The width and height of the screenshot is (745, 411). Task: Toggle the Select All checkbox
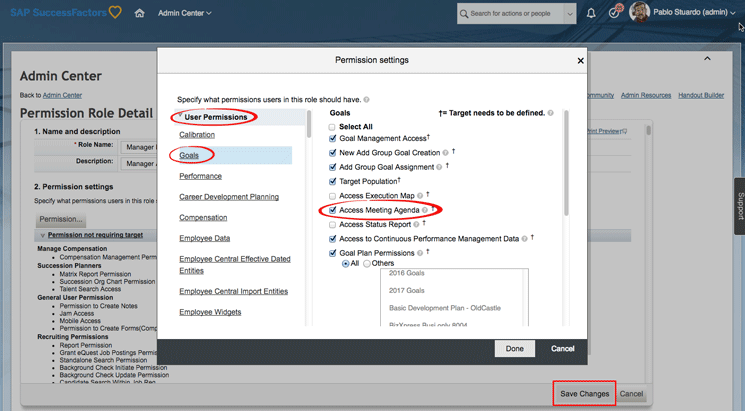332,127
